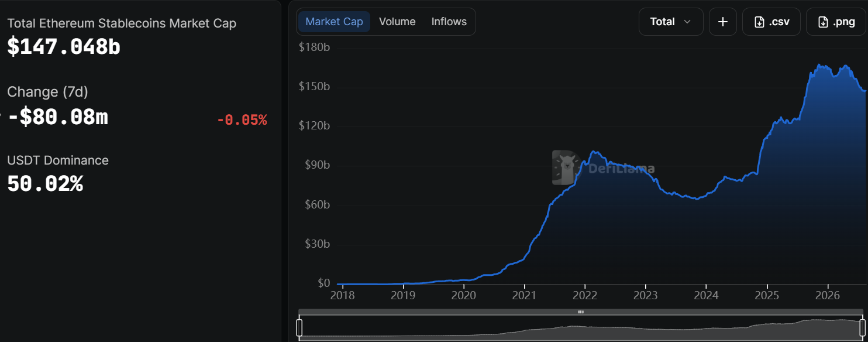Click the $30b y-axis label
This screenshot has height=342, width=868.
[x=318, y=244]
